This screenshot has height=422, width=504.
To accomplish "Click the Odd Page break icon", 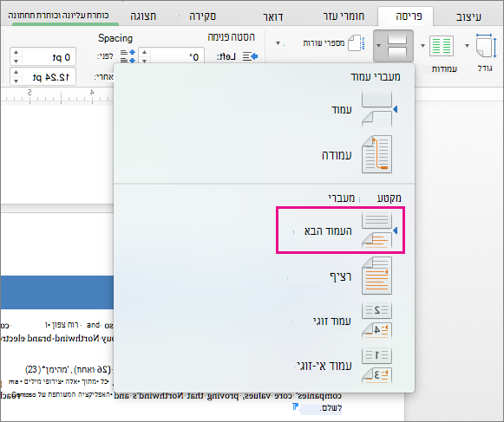I will 376,366.
